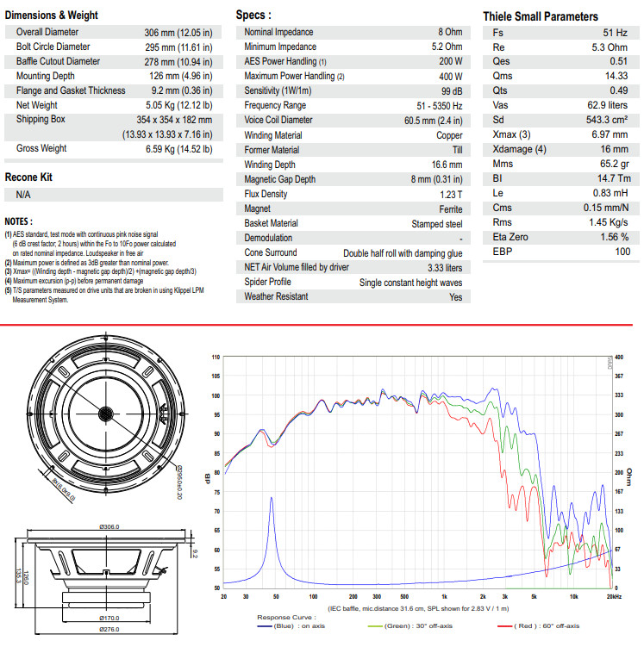The width and height of the screenshot is (644, 647).
Task: Select Qes value 0.51
Action: coord(619,61)
